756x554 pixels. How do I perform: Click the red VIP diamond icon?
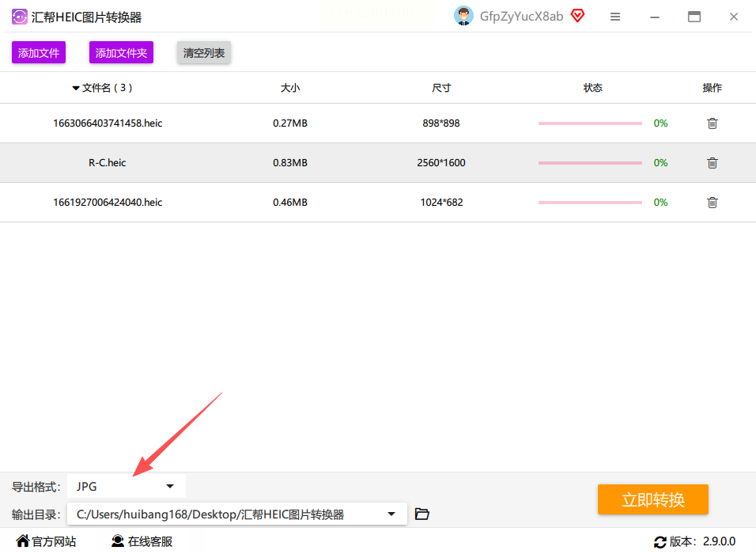(577, 16)
